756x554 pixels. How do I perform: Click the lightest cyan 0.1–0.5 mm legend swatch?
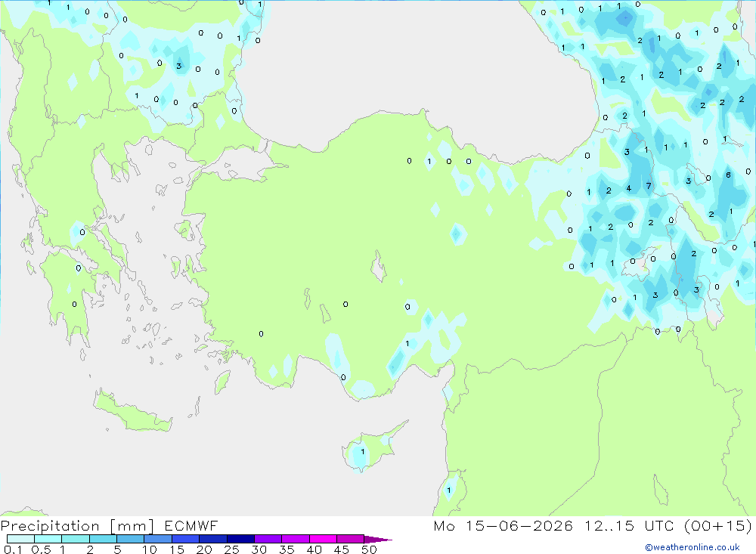[x=20, y=539]
